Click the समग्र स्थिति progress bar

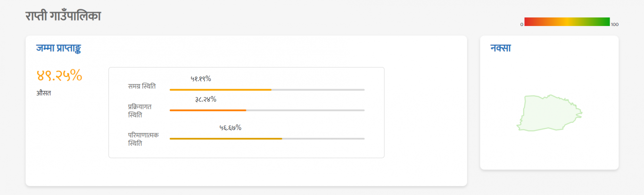pos(267,90)
